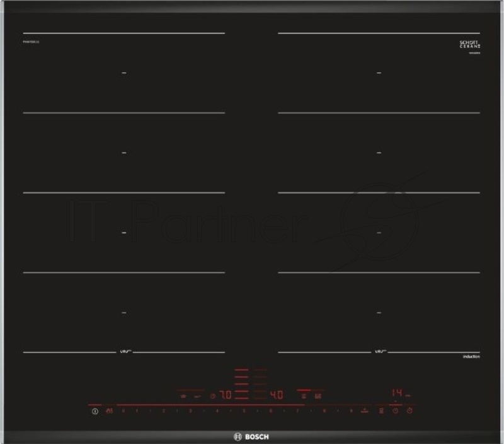Tap the small clock icon left of 7.0
Screen dimensions: 504x444
coord(213,397)
